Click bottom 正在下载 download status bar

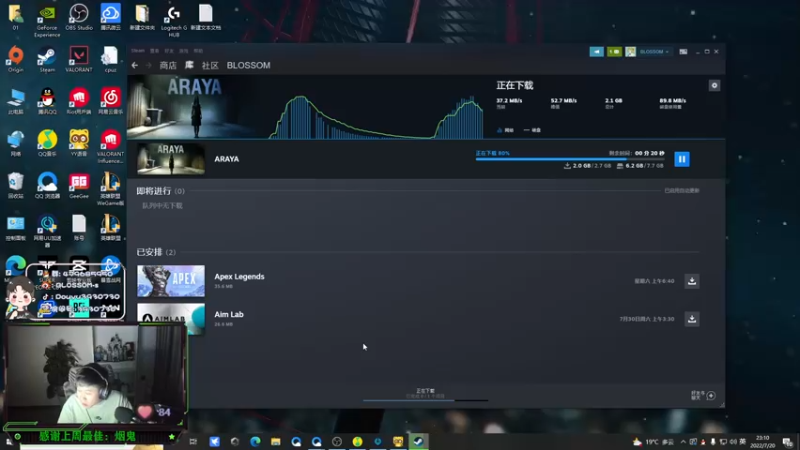426,394
